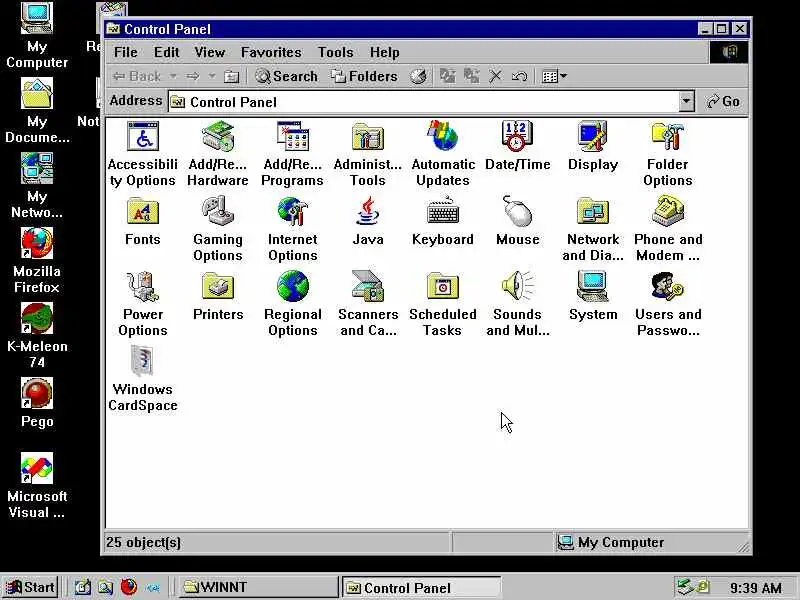Open the Java control panel icon
Screen dimensions: 800x600
(x=368, y=211)
